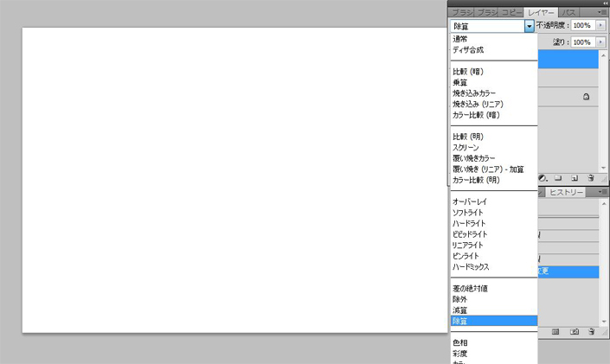Click the create new layer icon
Image resolution: width=610 pixels, height=364 pixels.
click(575, 178)
